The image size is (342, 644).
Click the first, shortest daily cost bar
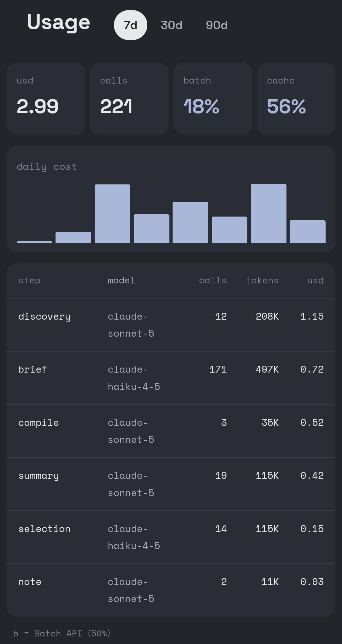(34, 242)
